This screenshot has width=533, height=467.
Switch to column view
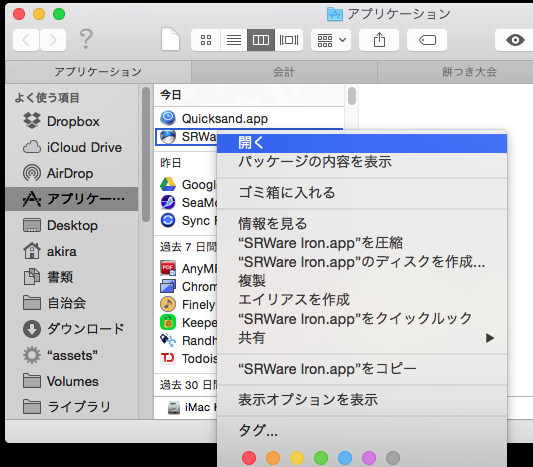pos(261,40)
